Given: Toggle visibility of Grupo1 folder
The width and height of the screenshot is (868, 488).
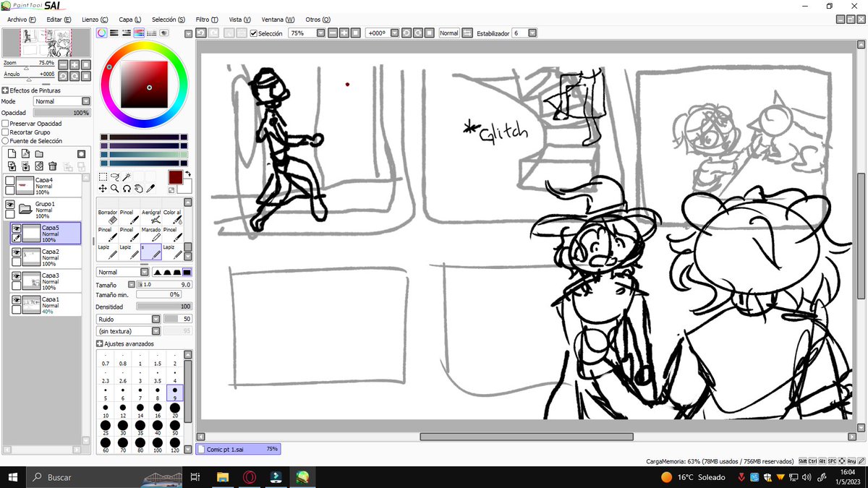Looking at the screenshot, I should (x=10, y=205).
